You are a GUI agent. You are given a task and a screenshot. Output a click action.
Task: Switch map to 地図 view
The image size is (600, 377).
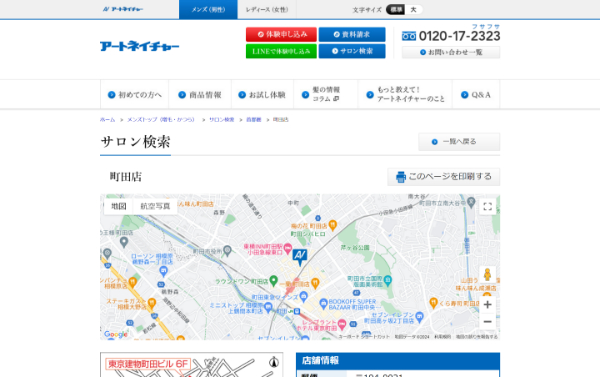tap(119, 206)
